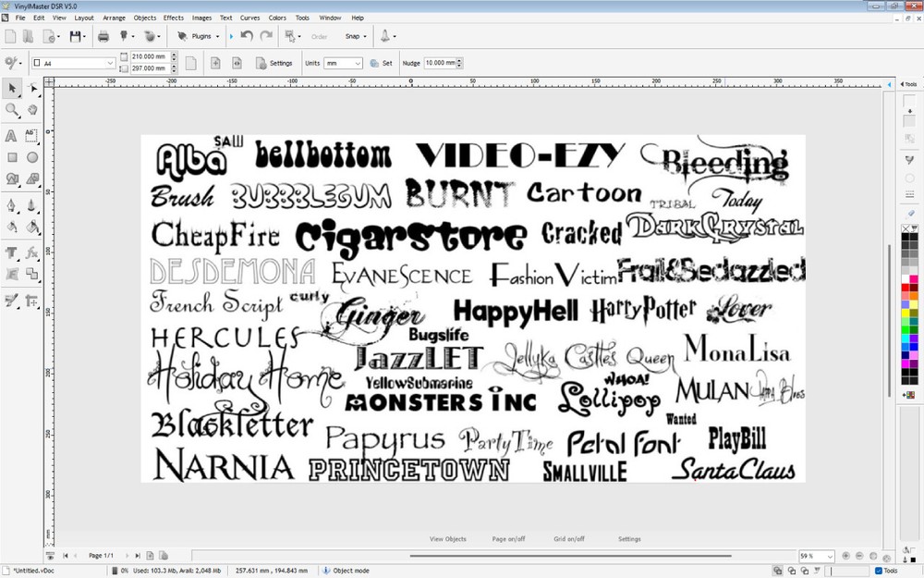924x578 pixels.
Task: Click the Open document icon
Action: tap(28, 37)
